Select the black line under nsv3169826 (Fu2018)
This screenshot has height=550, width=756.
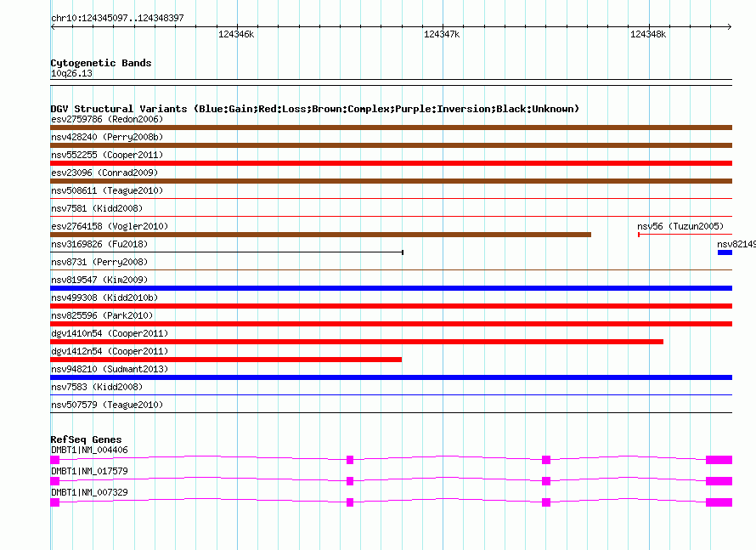click(x=226, y=252)
